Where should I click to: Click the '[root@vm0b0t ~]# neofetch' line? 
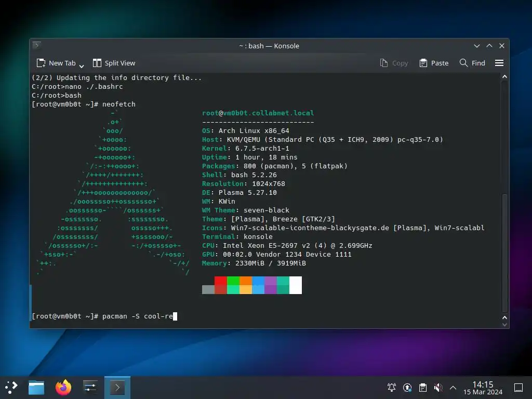[x=84, y=104]
